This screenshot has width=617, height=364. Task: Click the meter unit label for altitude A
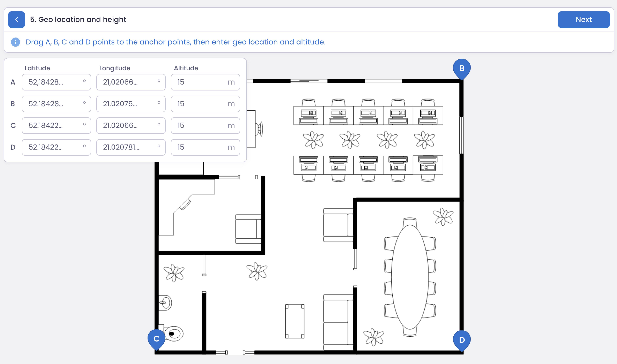(x=231, y=82)
